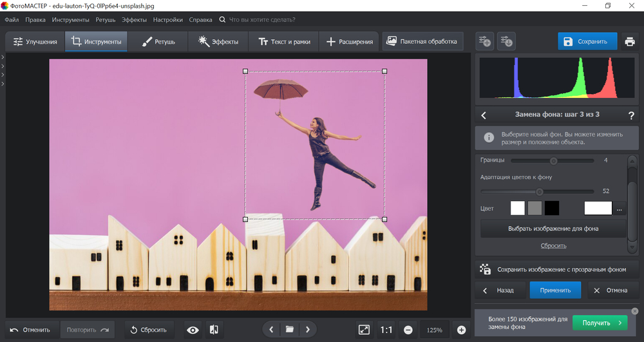This screenshot has height=342, width=644.
Task: Zoom in with the plus icon
Action: coord(461,330)
